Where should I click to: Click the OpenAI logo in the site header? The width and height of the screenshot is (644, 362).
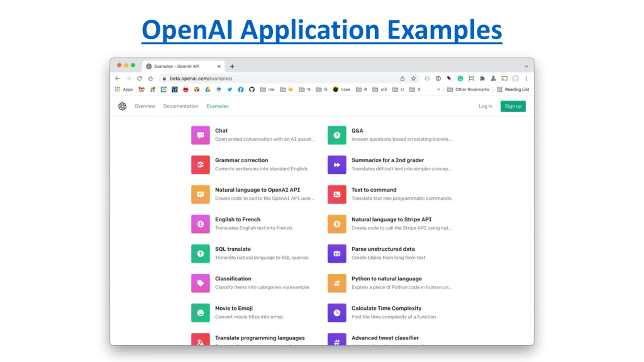point(122,106)
